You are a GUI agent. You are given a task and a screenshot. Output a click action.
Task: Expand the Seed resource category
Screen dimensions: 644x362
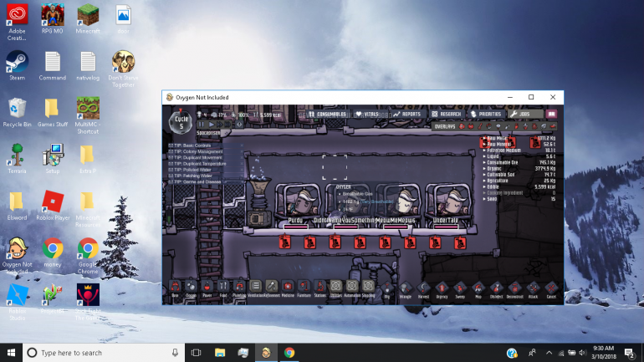519,199
